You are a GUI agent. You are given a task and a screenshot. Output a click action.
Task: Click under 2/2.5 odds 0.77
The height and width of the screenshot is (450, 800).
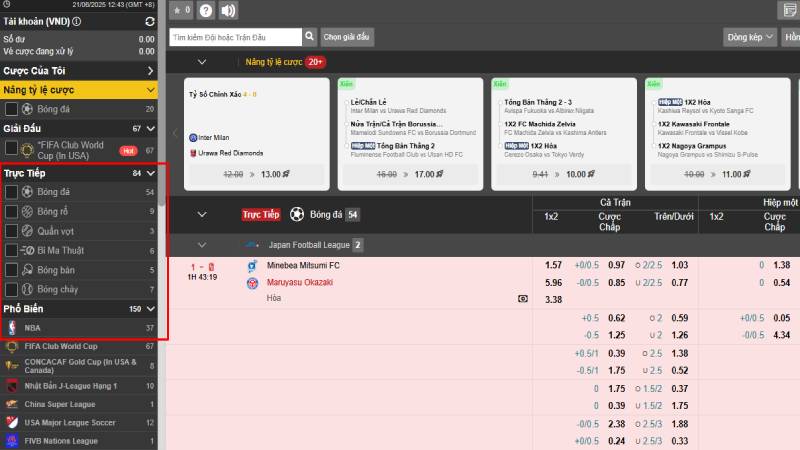(x=680, y=282)
